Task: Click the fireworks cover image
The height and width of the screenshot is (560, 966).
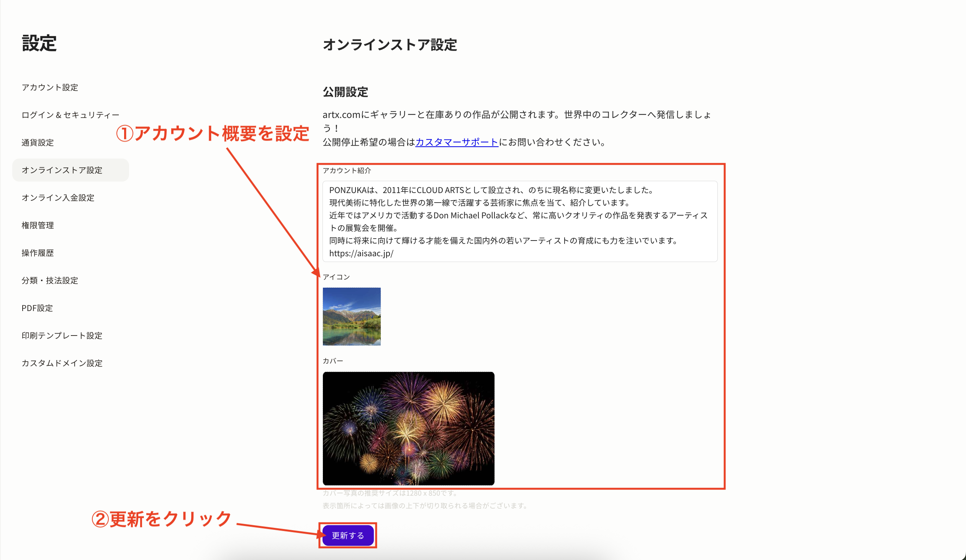Action: coord(408,428)
